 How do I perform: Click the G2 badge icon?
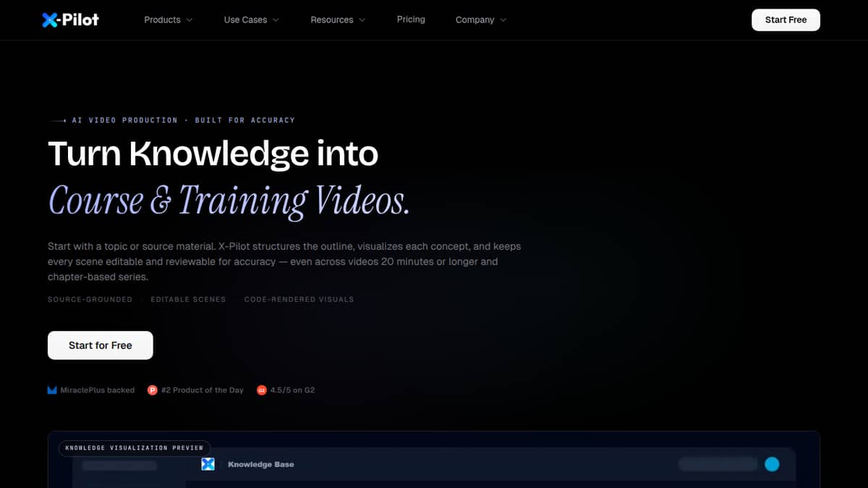(x=262, y=390)
